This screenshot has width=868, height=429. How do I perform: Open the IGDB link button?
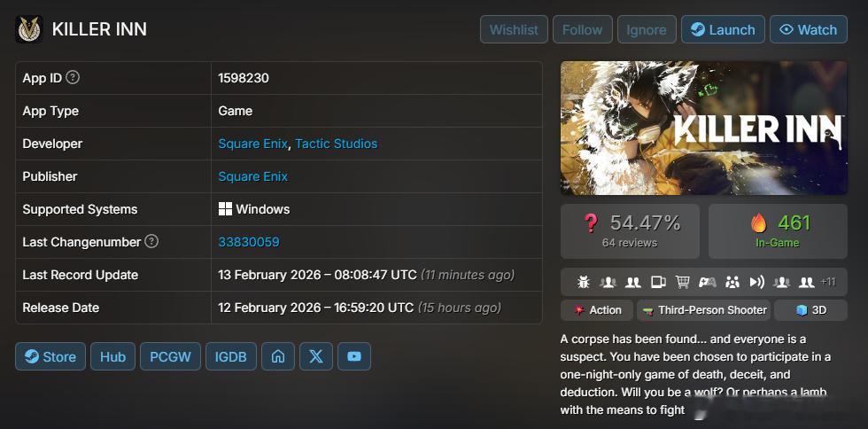pos(231,356)
